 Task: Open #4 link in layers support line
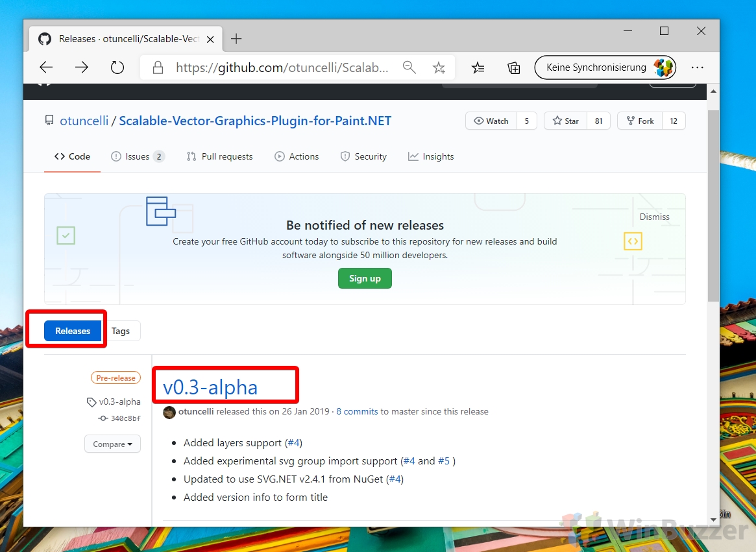(x=293, y=443)
